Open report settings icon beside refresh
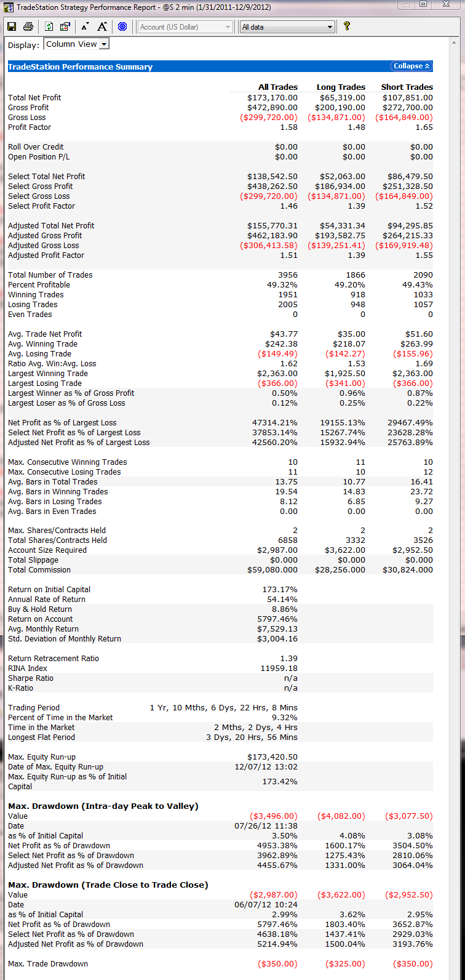Viewport: 465px width, 980px height. (x=65, y=26)
